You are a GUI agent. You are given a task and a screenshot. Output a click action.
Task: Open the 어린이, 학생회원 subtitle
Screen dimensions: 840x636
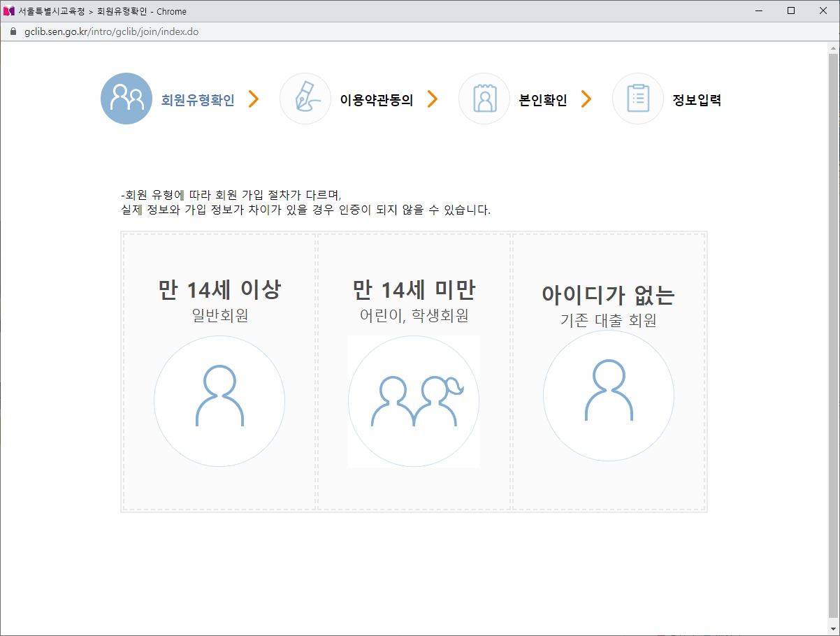pos(414,316)
